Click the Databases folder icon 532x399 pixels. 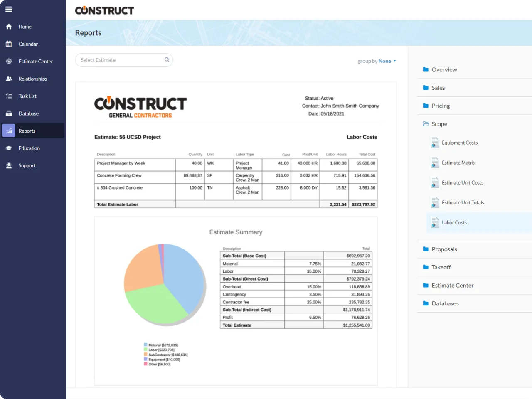point(426,303)
